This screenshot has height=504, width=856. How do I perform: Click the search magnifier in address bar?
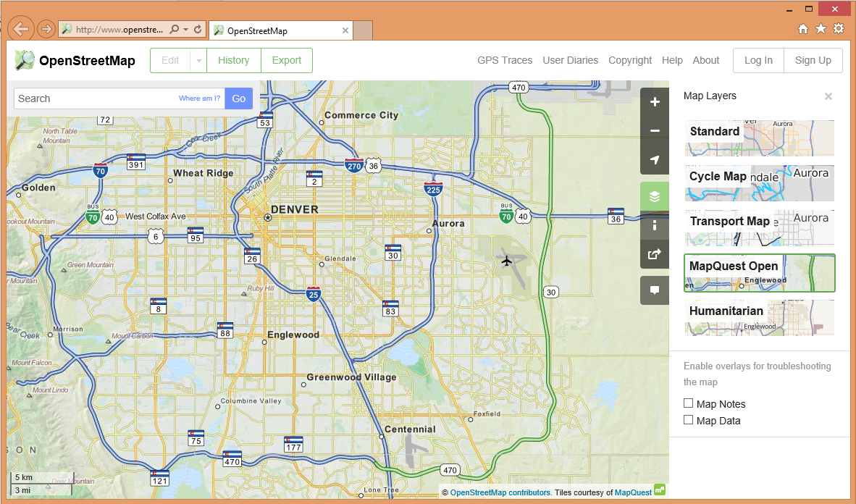(x=174, y=30)
